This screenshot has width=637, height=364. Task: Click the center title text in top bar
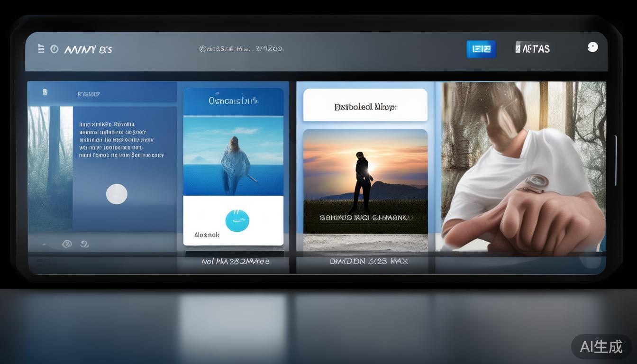241,48
